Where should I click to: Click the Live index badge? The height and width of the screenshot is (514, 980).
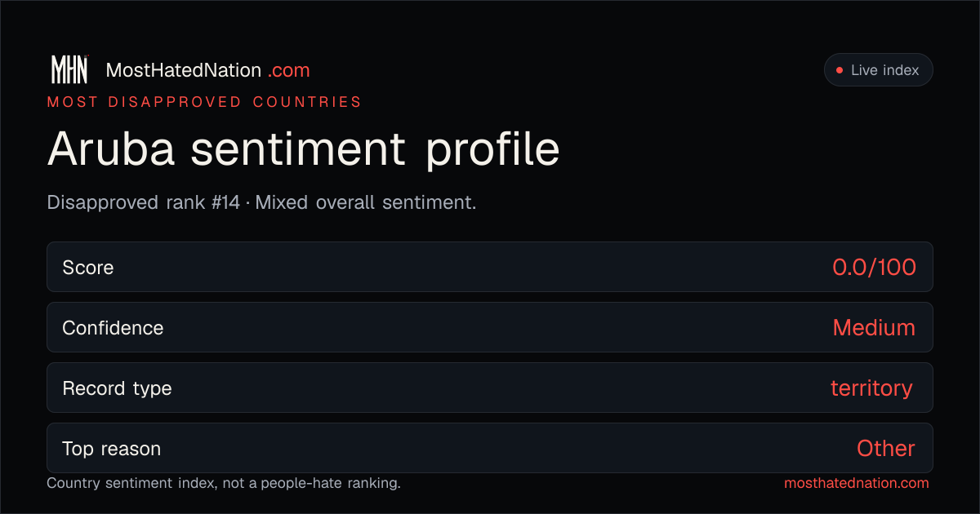[878, 70]
